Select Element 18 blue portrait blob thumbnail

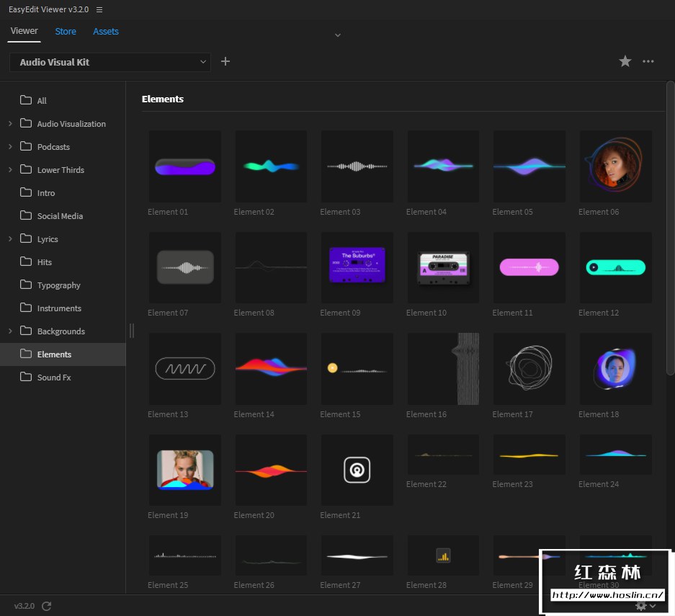pos(616,368)
